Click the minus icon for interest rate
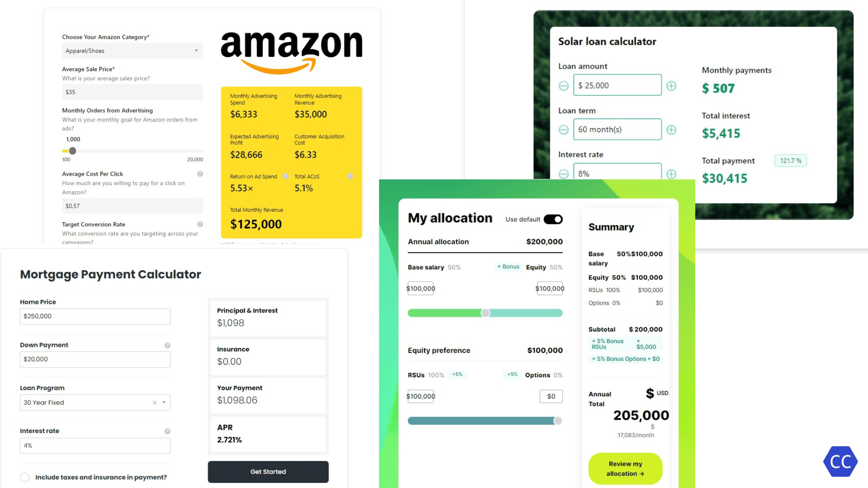868x488 pixels. tap(563, 174)
